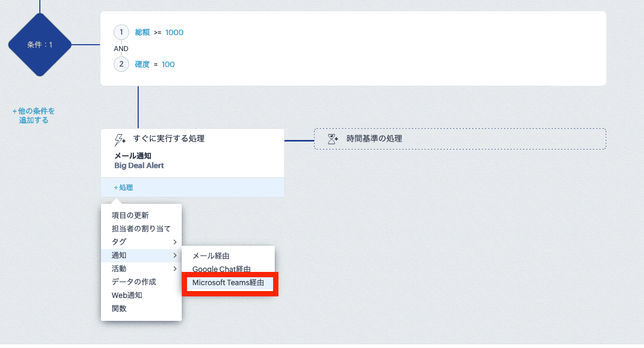
Task: Click the メール通知 label
Action: pos(133,156)
